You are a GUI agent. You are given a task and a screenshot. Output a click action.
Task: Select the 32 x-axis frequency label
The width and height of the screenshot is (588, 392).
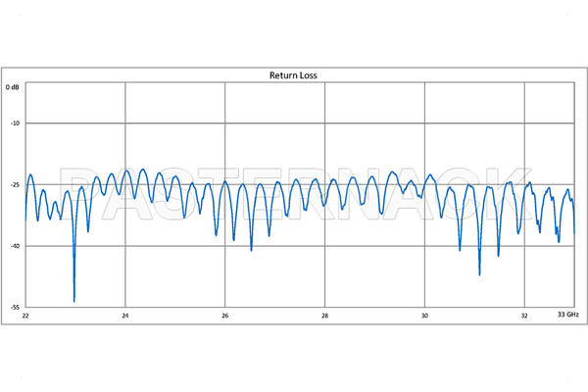(x=524, y=316)
